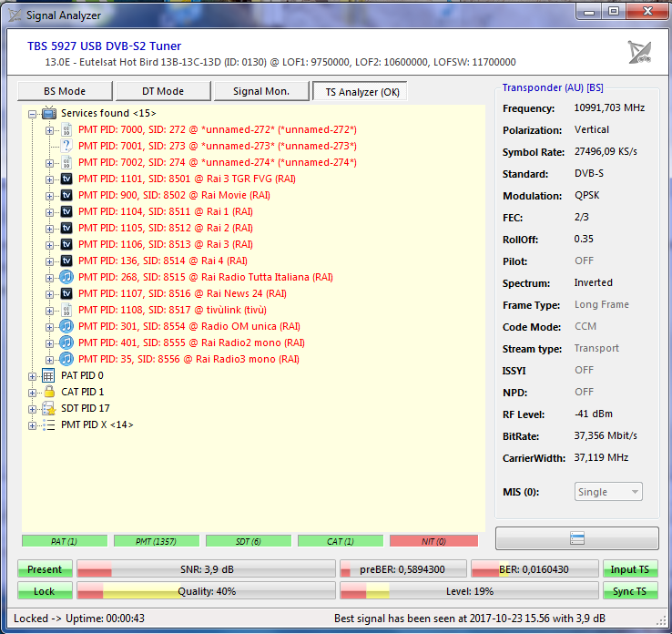The width and height of the screenshot is (672, 634).
Task: Click the wide button below MIS panel
Action: point(577,538)
